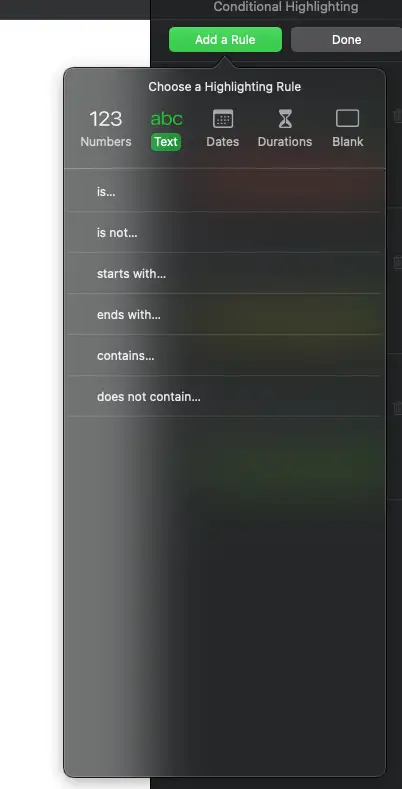Click the green Add a Rule button
402x789 pixels.
click(x=225, y=39)
